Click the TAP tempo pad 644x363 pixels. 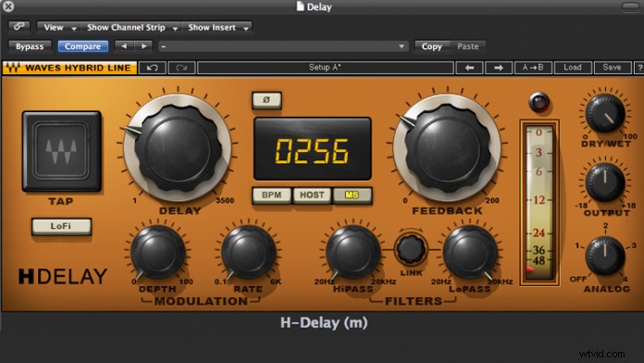point(62,151)
